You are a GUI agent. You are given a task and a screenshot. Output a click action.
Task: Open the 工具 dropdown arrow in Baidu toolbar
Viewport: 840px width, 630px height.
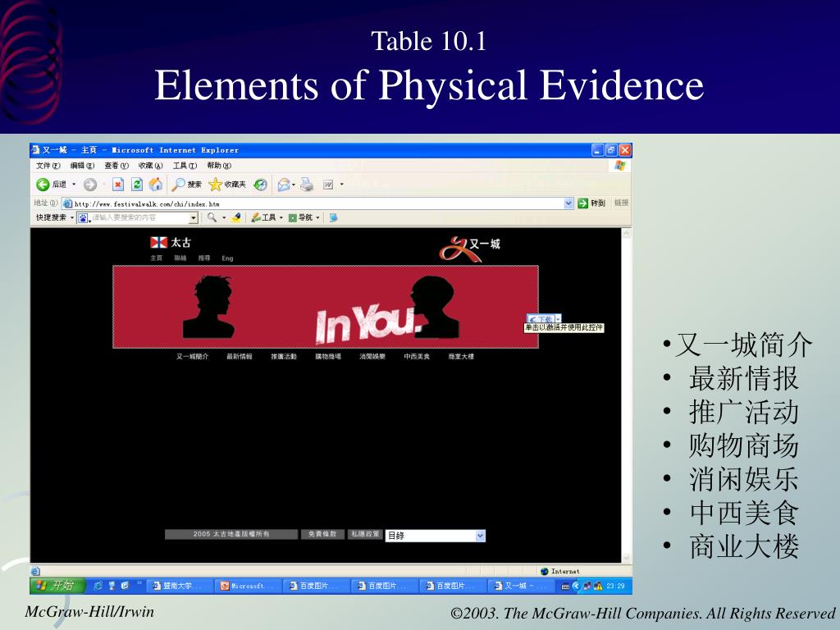(281, 217)
